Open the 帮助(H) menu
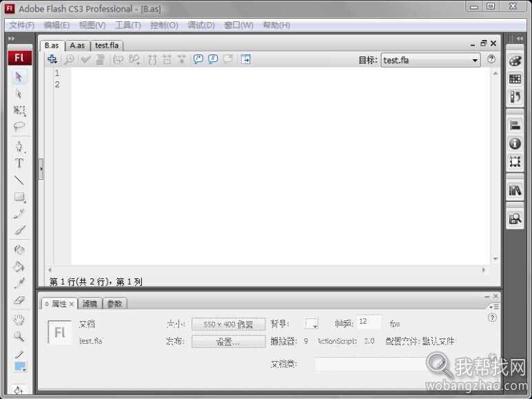The height and width of the screenshot is (399, 532). (x=276, y=25)
